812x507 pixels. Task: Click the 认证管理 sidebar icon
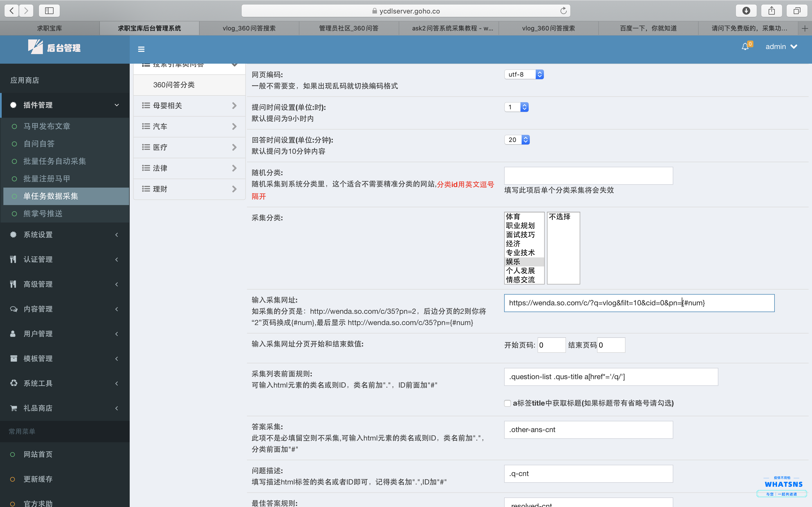click(14, 258)
